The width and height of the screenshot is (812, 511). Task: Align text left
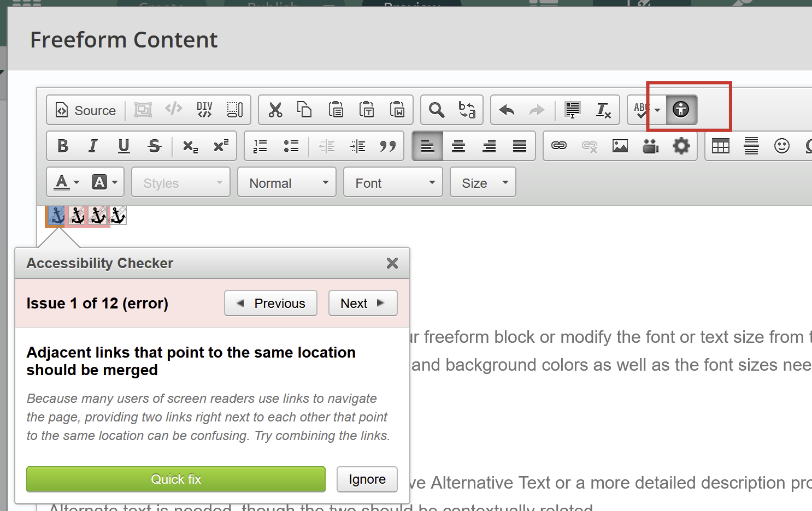pyautogui.click(x=428, y=146)
